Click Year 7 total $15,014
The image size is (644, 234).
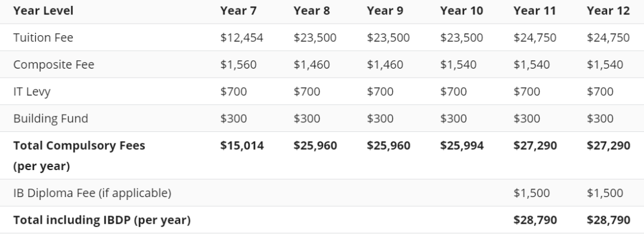(242, 146)
